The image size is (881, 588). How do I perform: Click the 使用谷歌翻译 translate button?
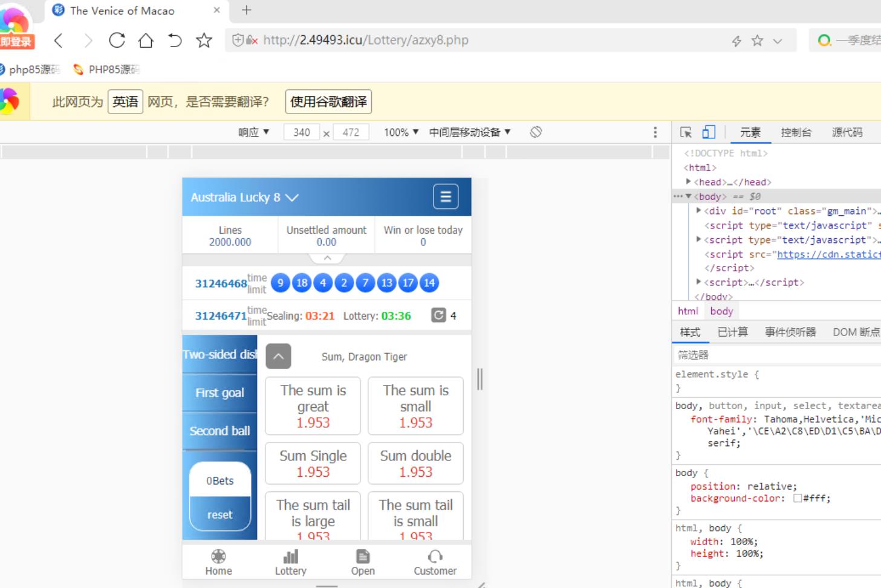[328, 102]
